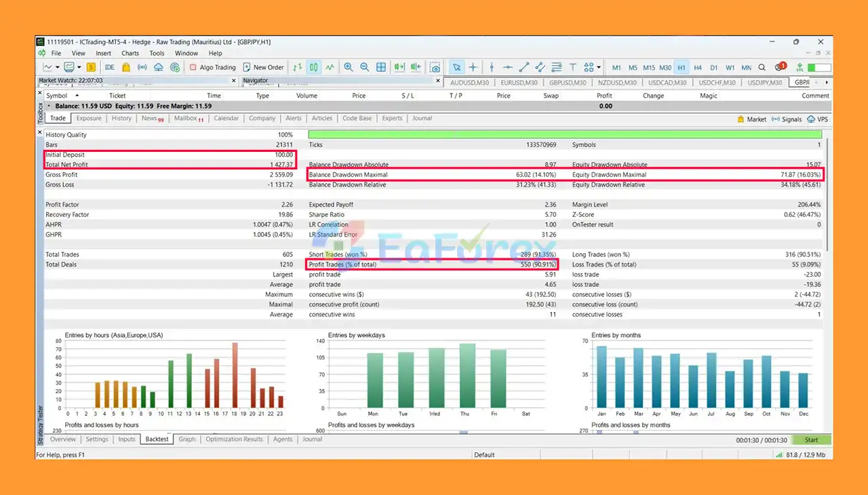The height and width of the screenshot is (495, 868).
Task: Switch chart to candlesticks display
Action: 313,67
